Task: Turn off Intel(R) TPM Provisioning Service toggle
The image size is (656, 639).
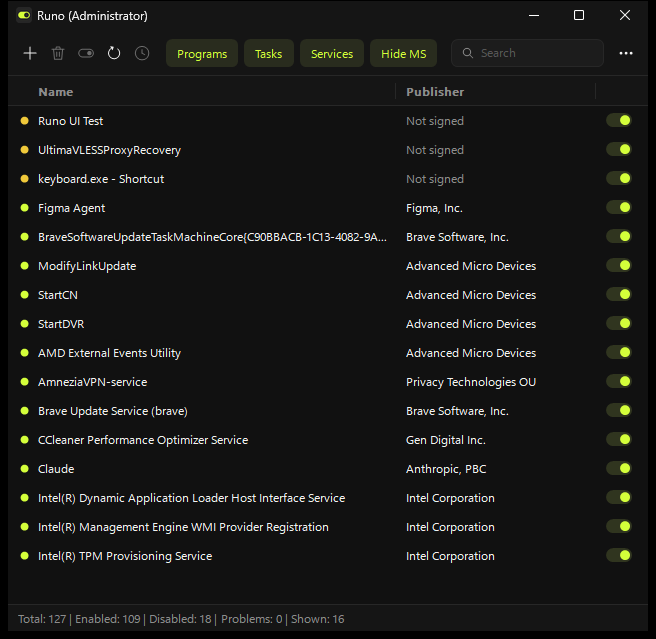Action: [619, 555]
